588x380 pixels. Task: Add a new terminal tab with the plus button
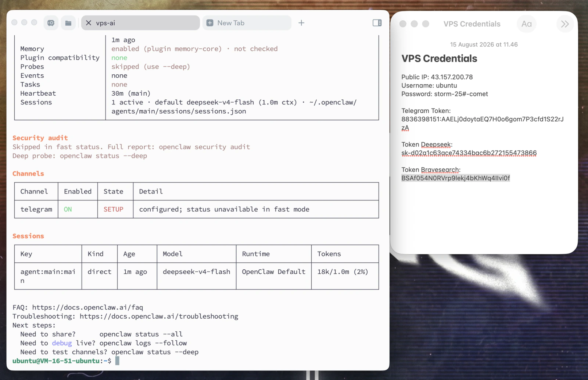[301, 23]
